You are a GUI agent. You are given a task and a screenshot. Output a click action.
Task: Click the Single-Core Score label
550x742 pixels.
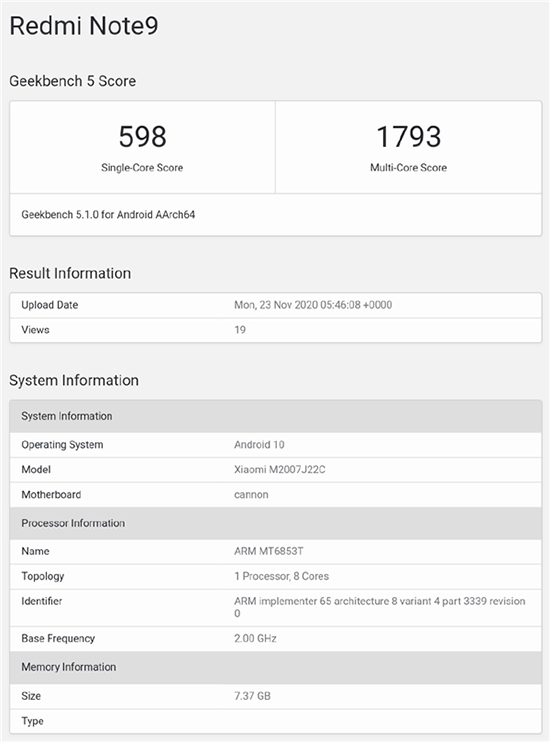142,168
